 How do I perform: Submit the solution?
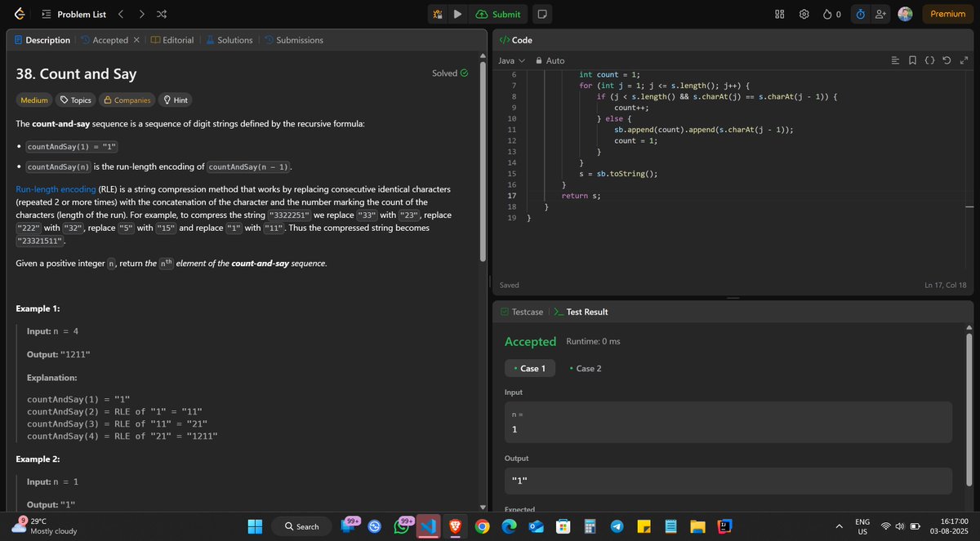coord(498,14)
